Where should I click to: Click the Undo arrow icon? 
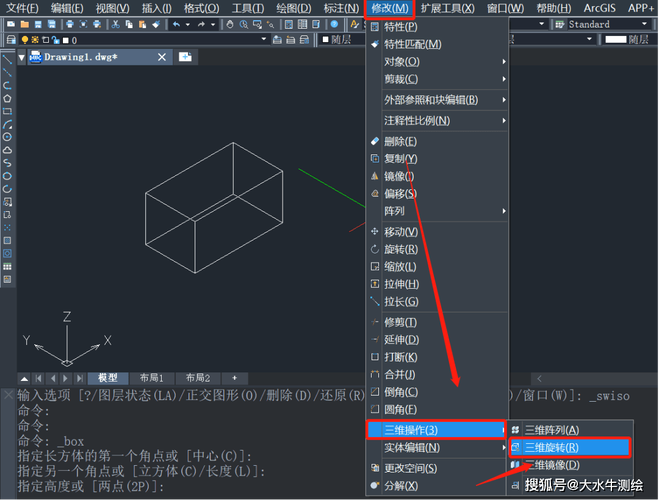tap(177, 24)
